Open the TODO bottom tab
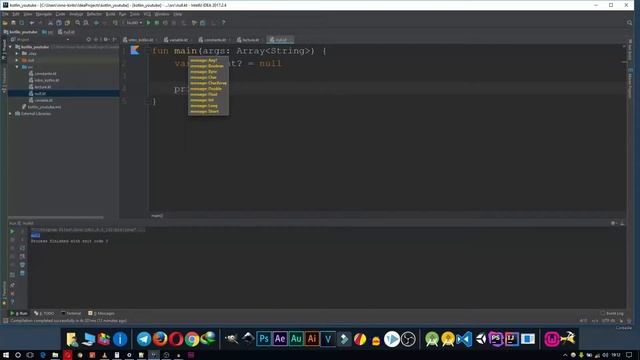 click(x=44, y=313)
